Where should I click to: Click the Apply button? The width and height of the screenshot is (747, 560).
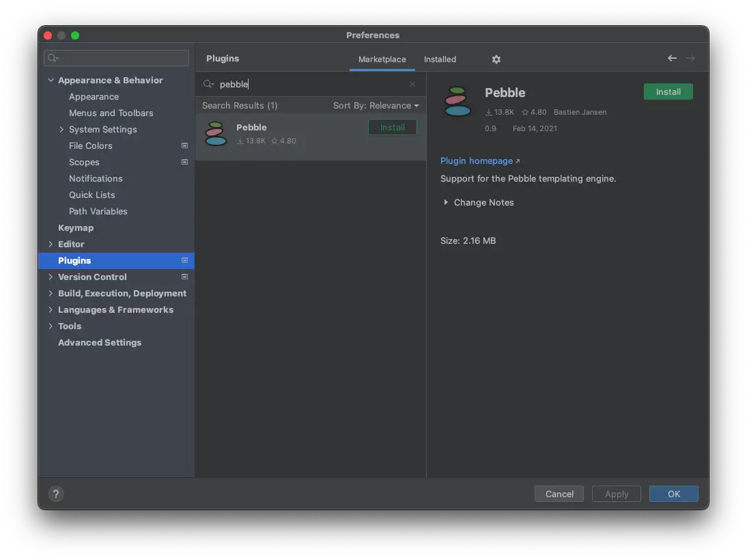click(x=617, y=494)
